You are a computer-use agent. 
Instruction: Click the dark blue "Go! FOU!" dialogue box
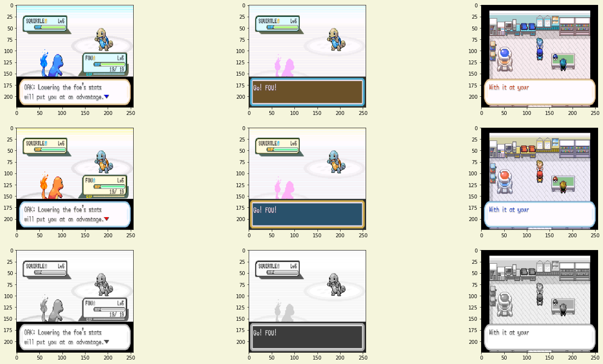tap(307, 215)
